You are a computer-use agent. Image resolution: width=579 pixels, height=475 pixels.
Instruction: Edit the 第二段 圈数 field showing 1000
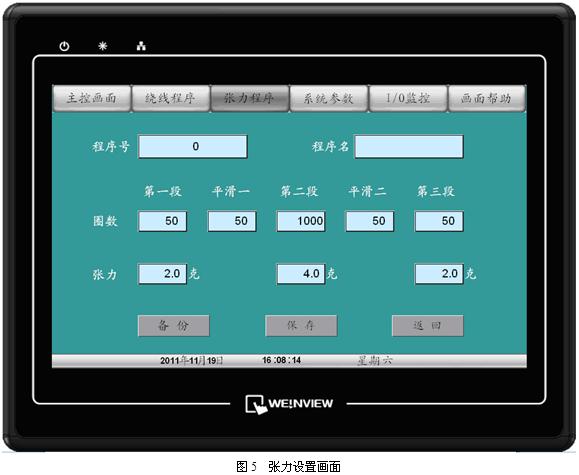click(x=301, y=221)
